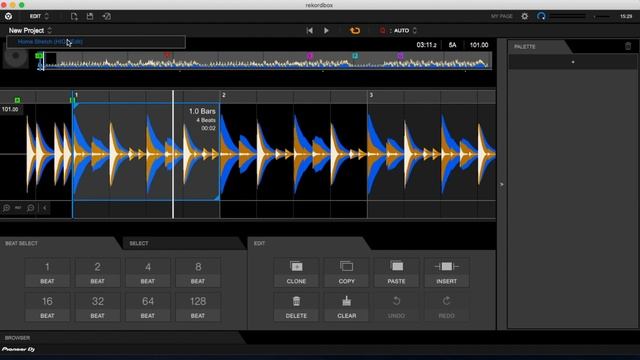
Task: Click the 1.0 Bars selection label
Action: tap(202, 111)
